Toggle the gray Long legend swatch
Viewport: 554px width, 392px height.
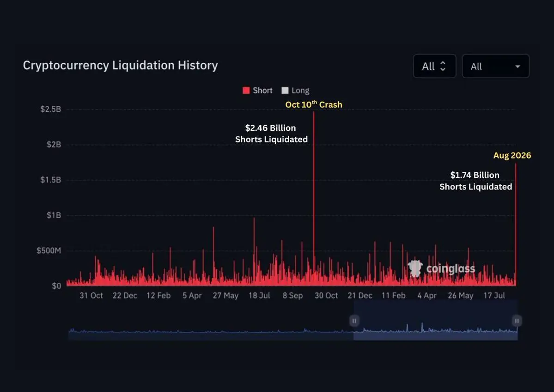[285, 91]
